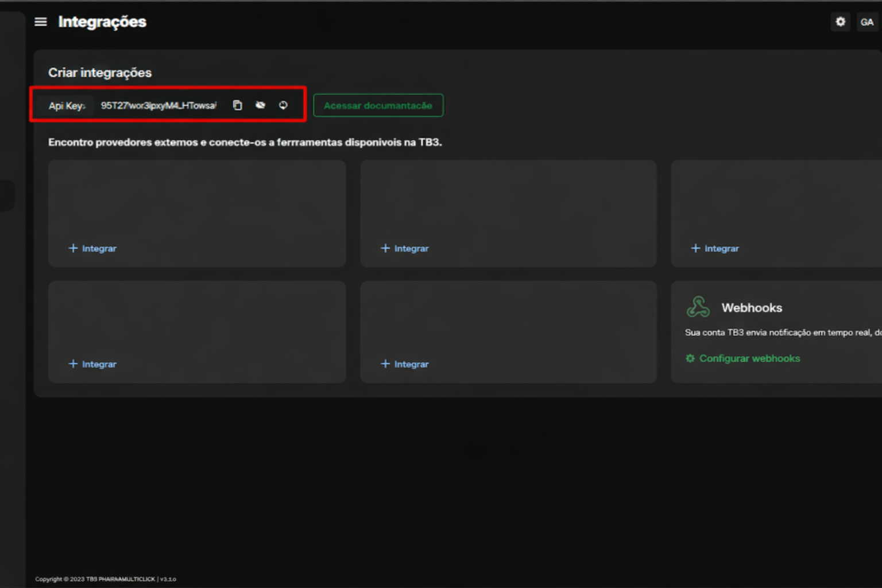The width and height of the screenshot is (882, 588).
Task: Open the hamburger navigation menu
Action: click(x=41, y=22)
